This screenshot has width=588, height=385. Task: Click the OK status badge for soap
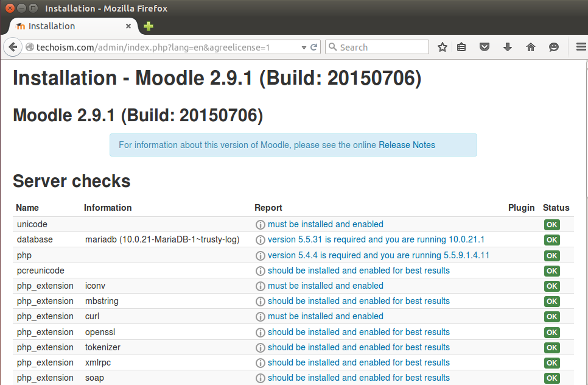pos(552,378)
